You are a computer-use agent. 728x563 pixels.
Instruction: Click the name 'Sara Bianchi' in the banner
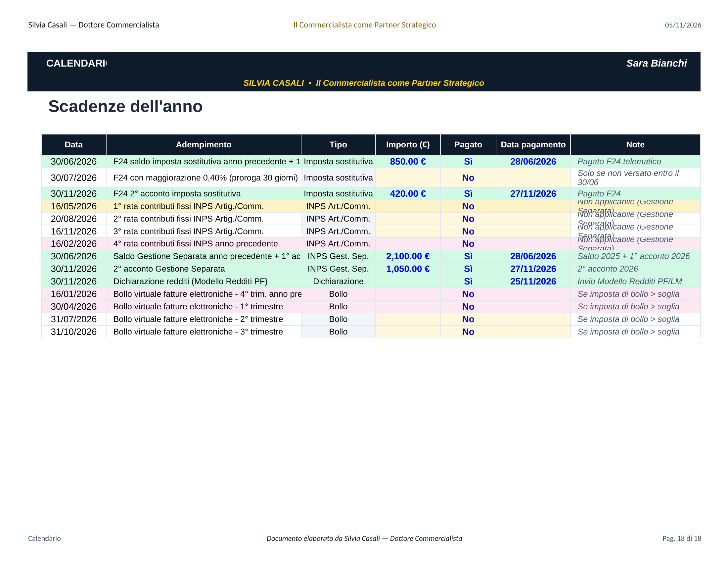pyautogui.click(x=656, y=63)
